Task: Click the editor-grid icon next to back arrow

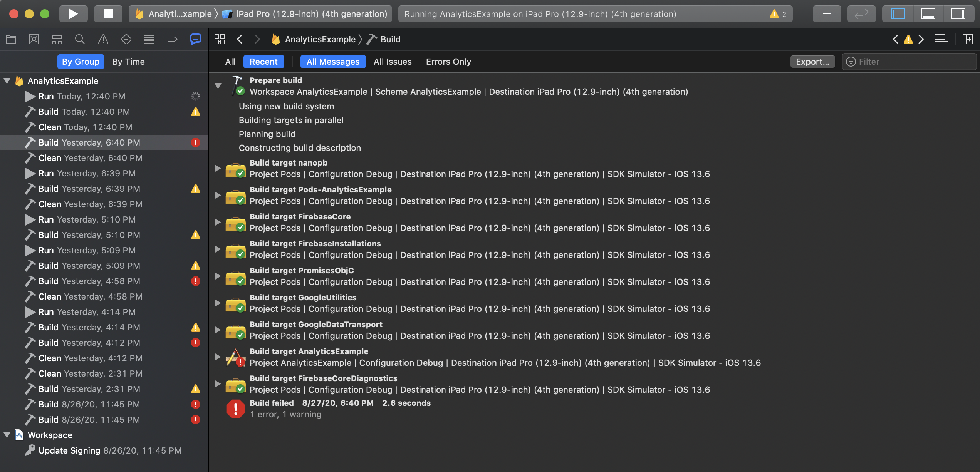Action: (220, 39)
